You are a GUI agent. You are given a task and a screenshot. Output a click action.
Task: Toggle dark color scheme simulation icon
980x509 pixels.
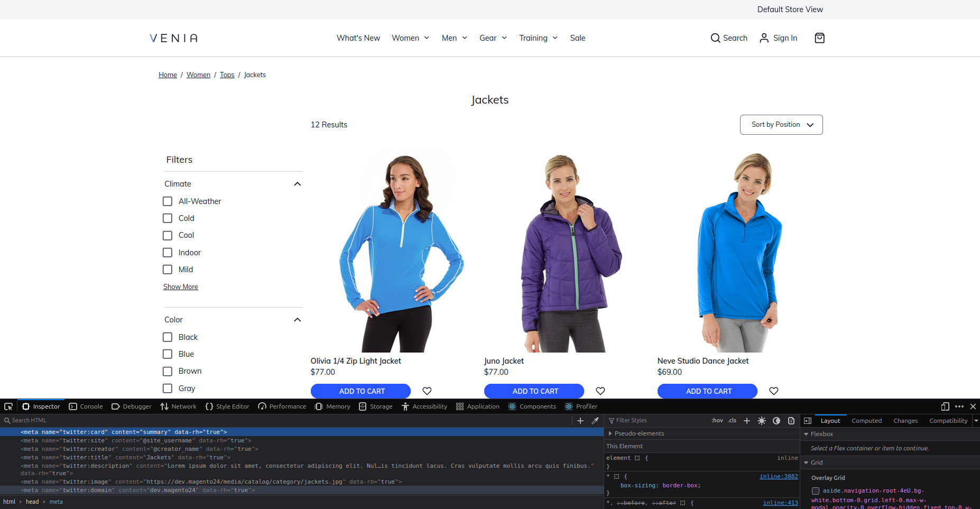pos(776,421)
